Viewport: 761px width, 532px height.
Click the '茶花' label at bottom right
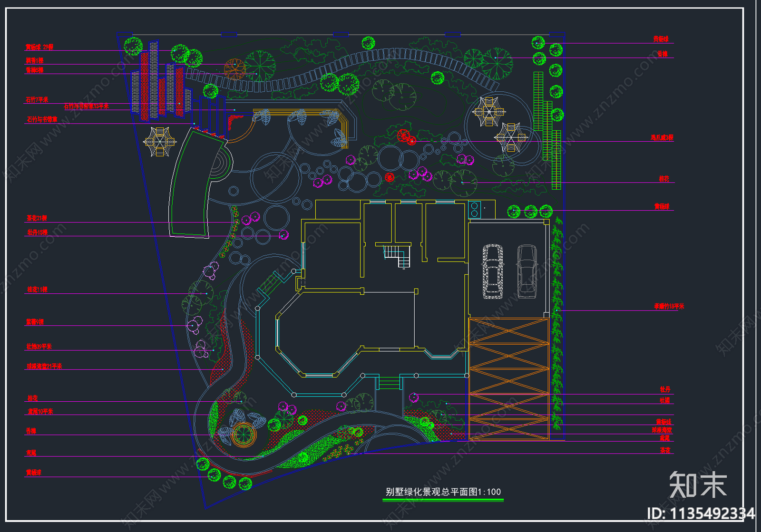pos(665,450)
